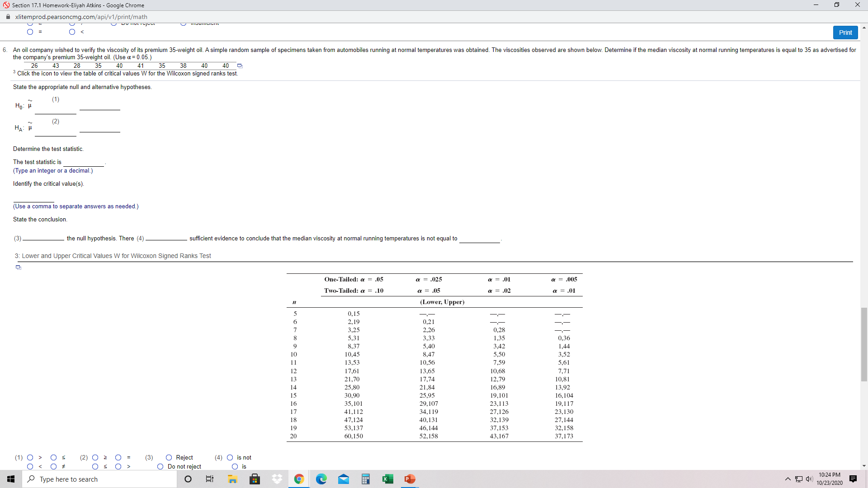Choose the 'is not' radio option

coord(230,458)
